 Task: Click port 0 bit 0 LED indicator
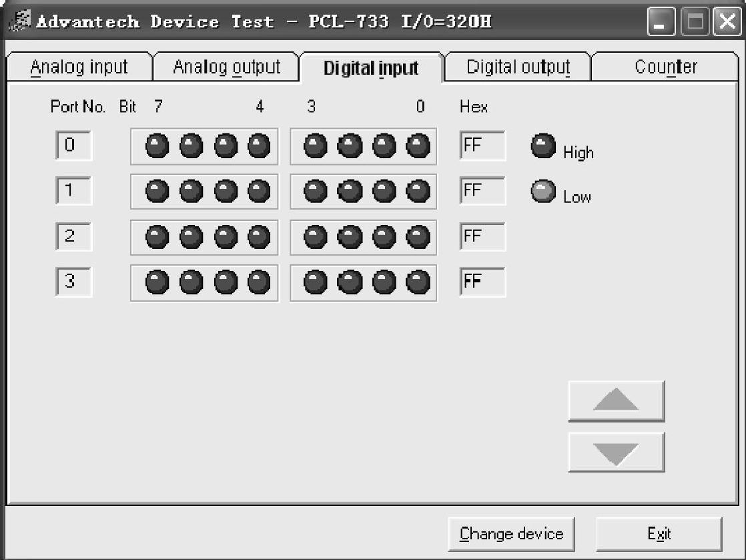pos(418,146)
